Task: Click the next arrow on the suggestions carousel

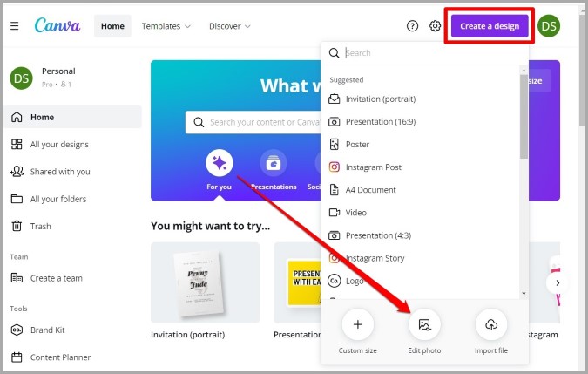Action: [x=558, y=282]
